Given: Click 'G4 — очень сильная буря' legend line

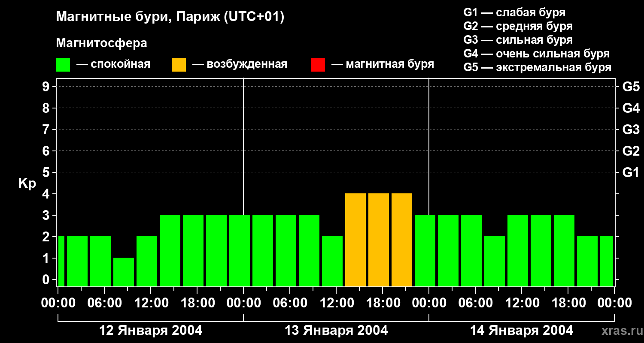Looking at the screenshot, I should click(536, 54).
